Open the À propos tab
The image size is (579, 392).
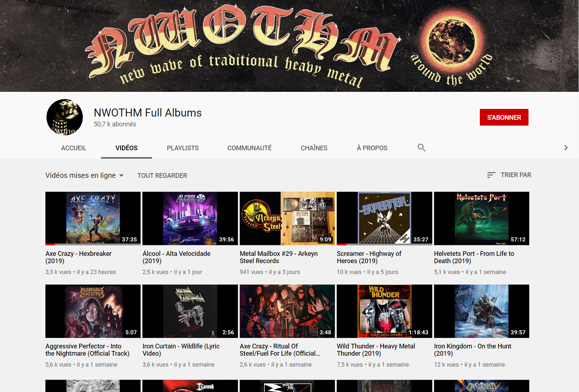point(372,148)
